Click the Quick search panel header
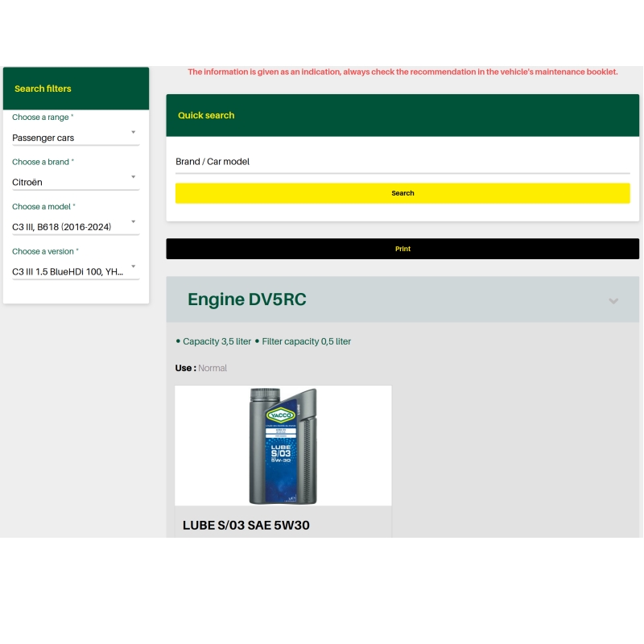The height and width of the screenshot is (644, 644). 402,115
